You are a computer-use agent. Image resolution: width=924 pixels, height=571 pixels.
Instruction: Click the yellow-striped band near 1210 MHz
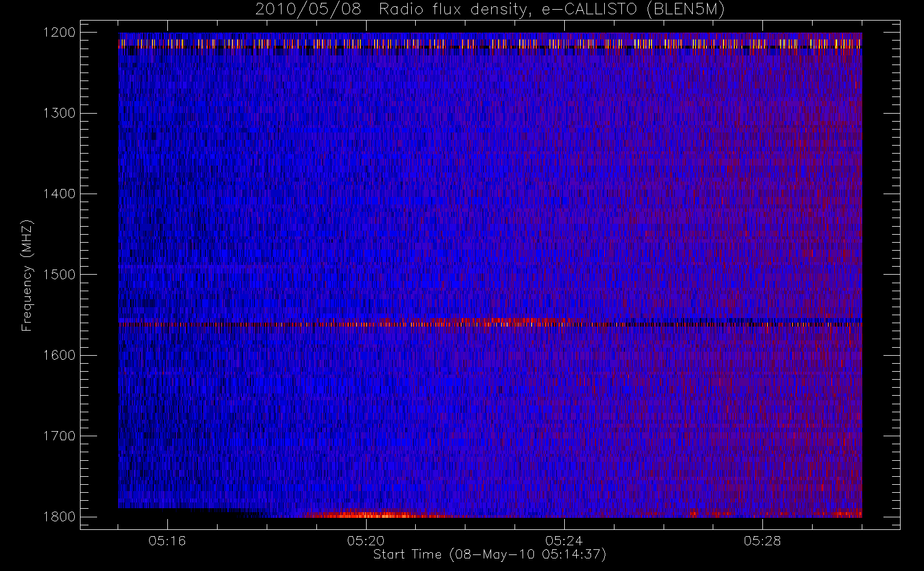pos(490,43)
